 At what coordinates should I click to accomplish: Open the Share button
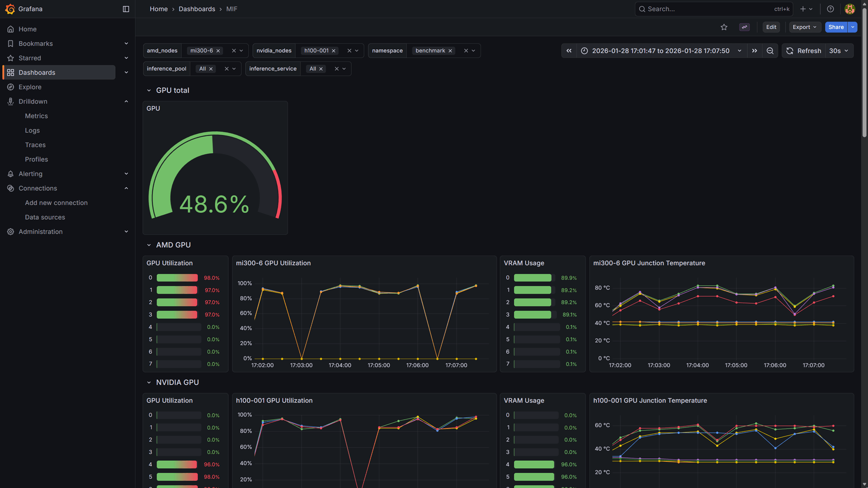(x=835, y=27)
